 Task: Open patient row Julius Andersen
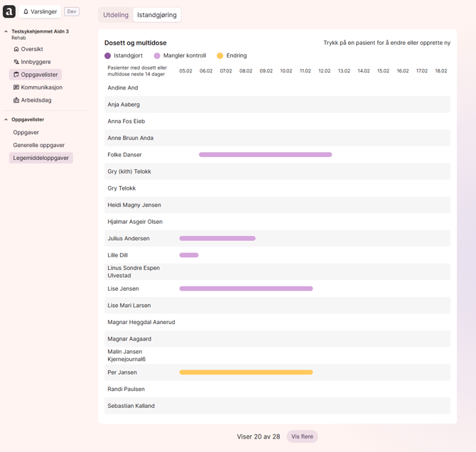(129, 239)
